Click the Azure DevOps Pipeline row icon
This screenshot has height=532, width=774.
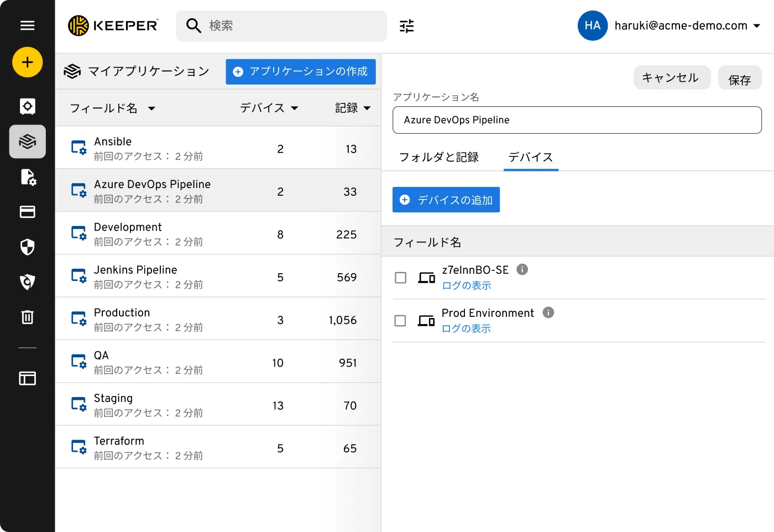79,190
